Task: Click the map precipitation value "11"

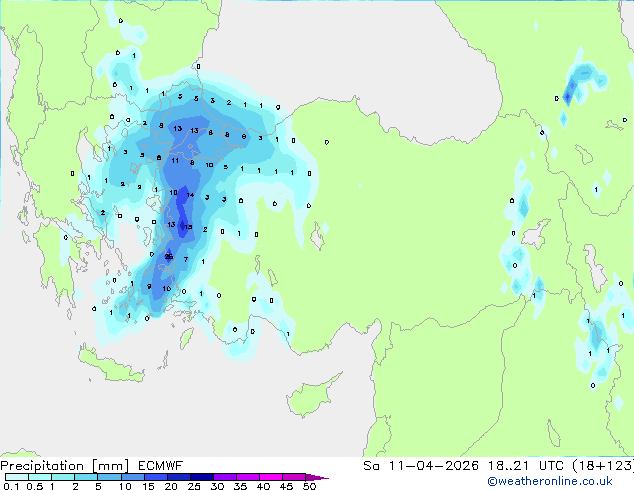Action: [x=175, y=161]
